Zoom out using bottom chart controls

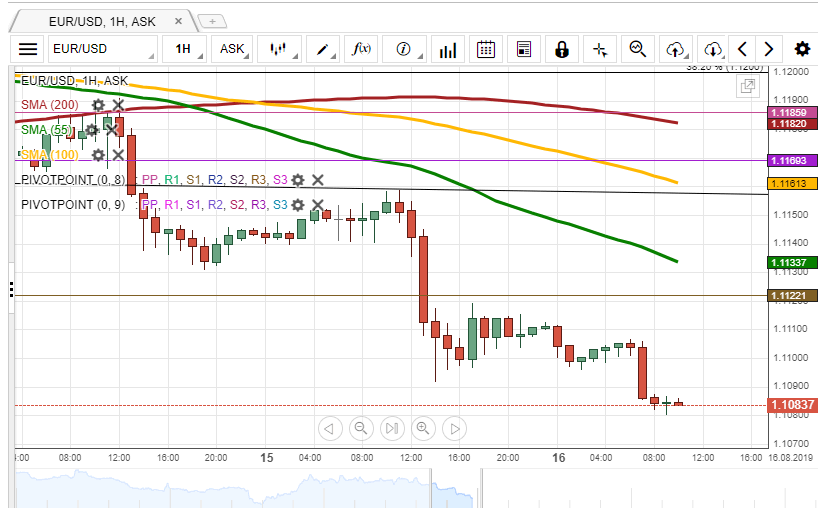click(360, 429)
